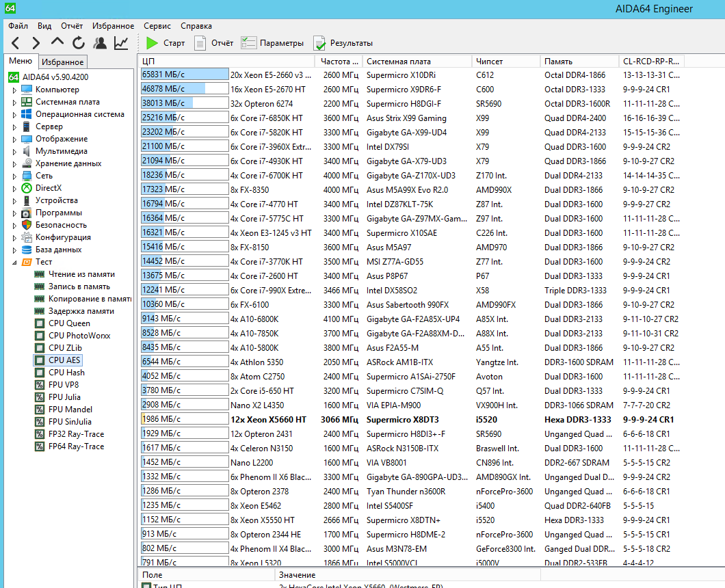Viewport: 725px width, 588px height.
Task: Sort by the Память column header
Action: coord(580,61)
